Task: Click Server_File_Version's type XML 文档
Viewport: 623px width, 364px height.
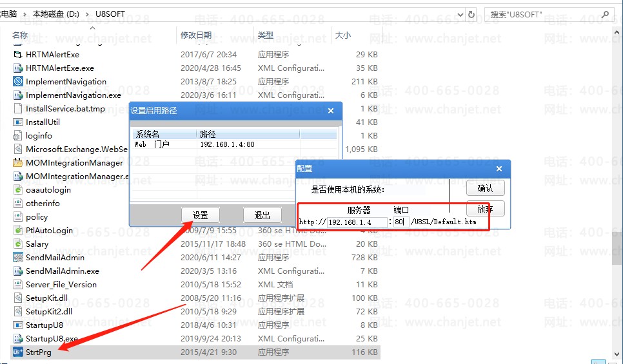Action: coord(275,285)
